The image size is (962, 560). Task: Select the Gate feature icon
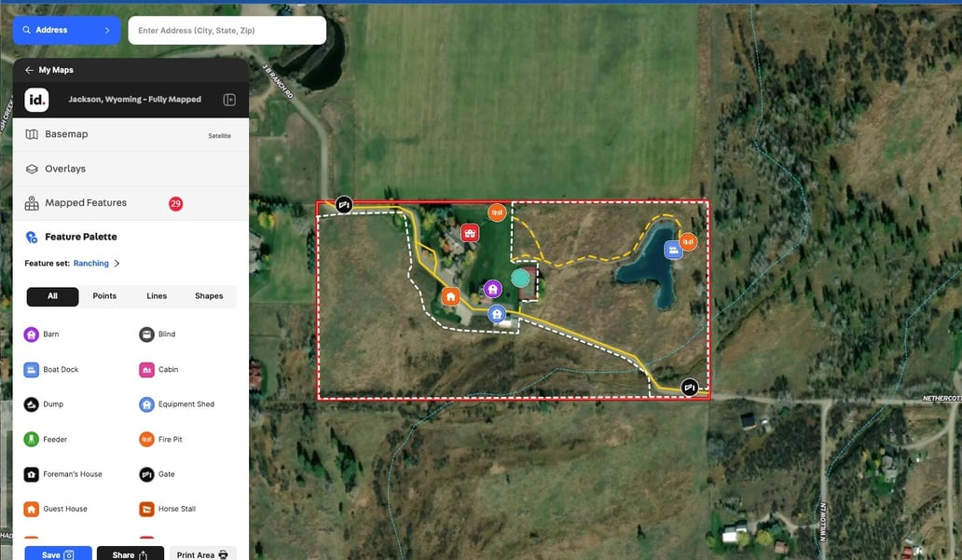(144, 473)
